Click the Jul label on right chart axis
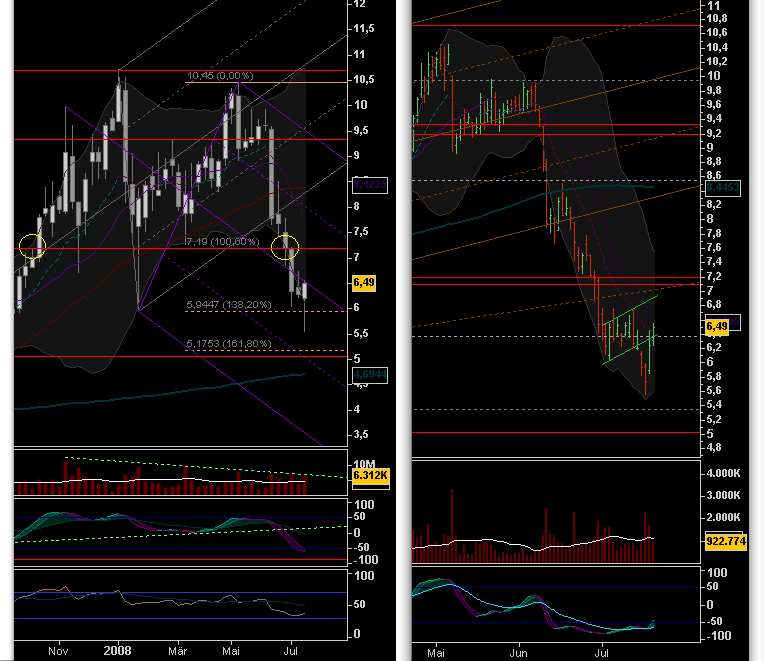 (602, 653)
